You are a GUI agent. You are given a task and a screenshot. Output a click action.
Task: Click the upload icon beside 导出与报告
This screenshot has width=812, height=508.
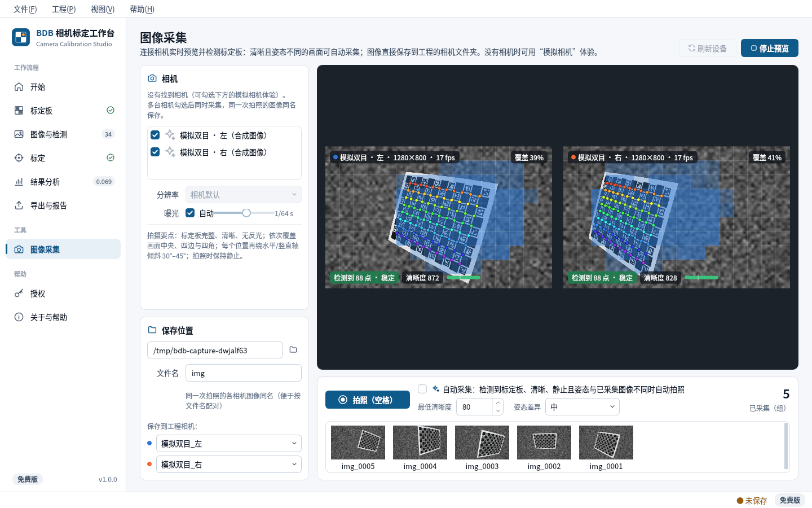point(19,205)
